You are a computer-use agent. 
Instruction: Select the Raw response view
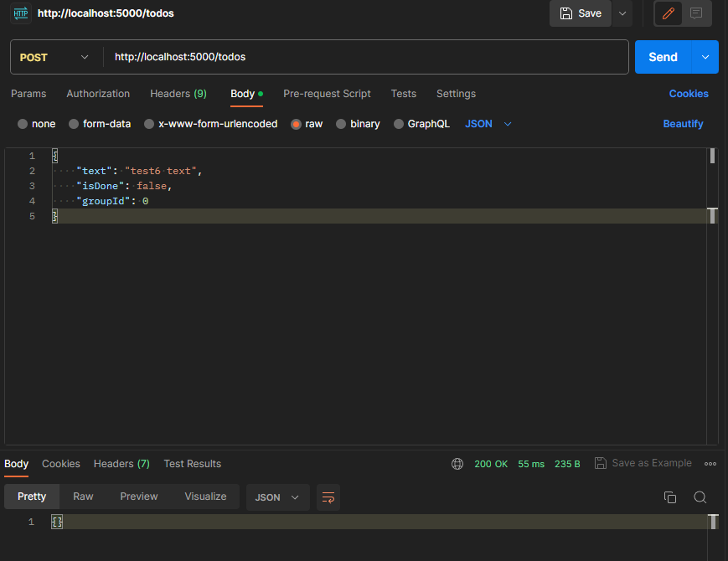83,497
